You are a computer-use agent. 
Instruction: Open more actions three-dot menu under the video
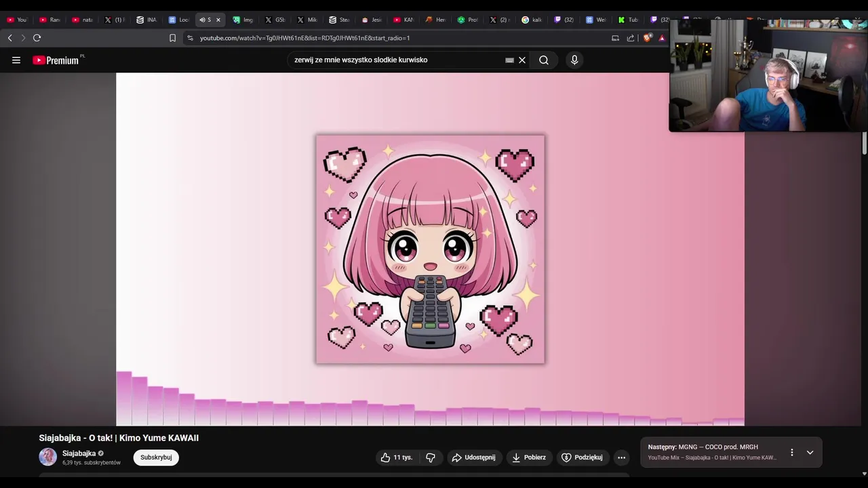click(x=621, y=457)
